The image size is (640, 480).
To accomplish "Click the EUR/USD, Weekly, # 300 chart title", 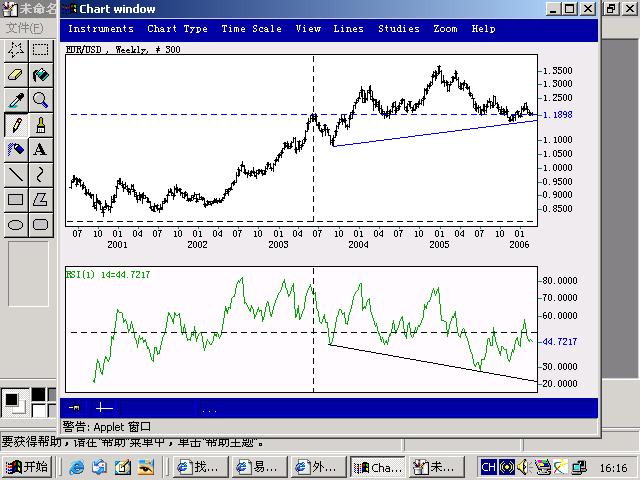I will pyautogui.click(x=123, y=50).
